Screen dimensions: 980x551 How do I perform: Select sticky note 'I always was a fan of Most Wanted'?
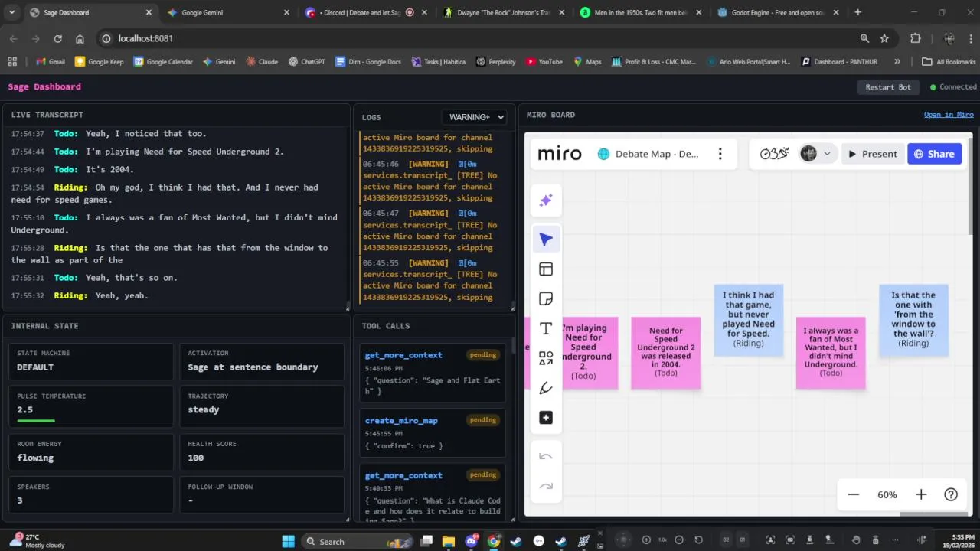pyautogui.click(x=831, y=353)
